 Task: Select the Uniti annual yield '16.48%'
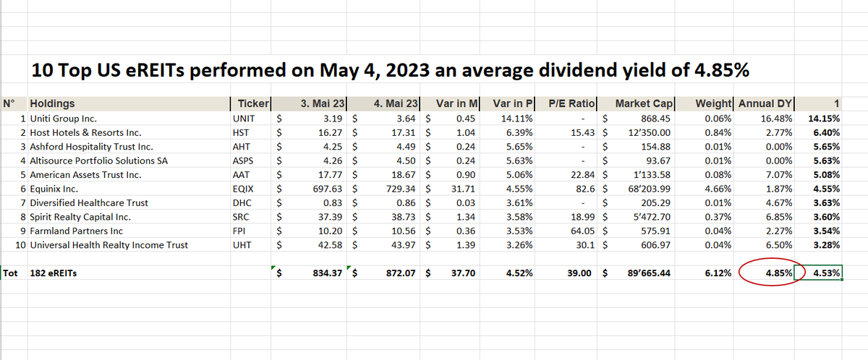pos(765,118)
